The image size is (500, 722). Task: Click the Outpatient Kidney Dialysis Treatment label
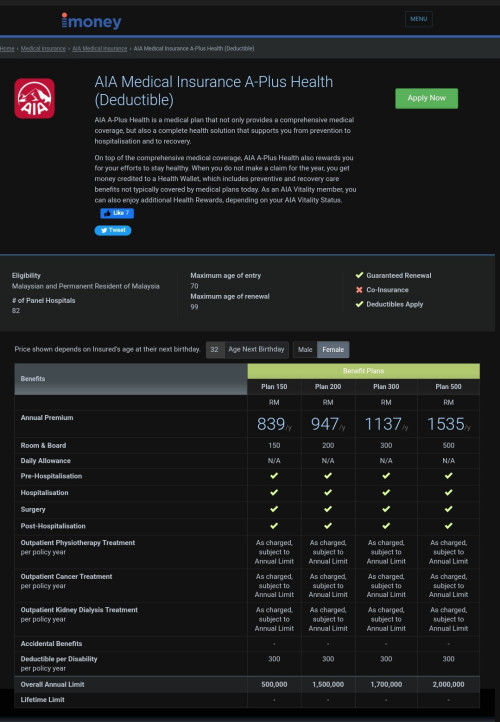pyautogui.click(x=79, y=610)
